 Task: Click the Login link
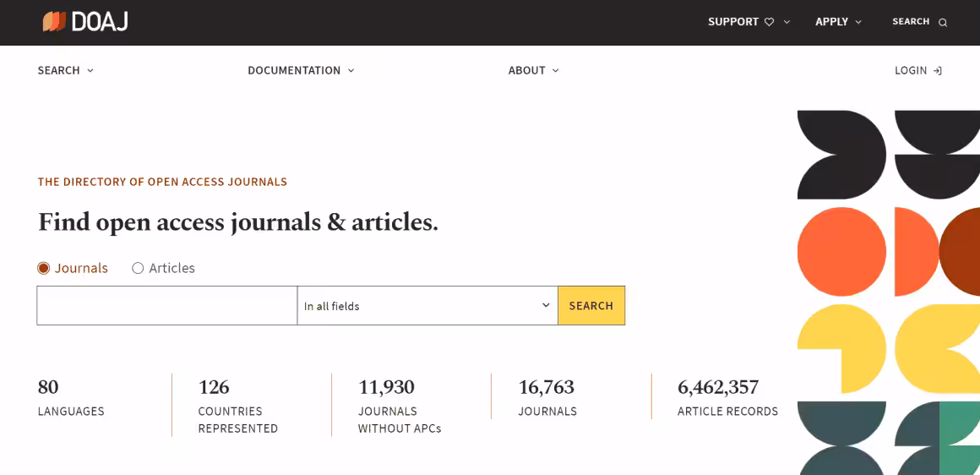[911, 71]
